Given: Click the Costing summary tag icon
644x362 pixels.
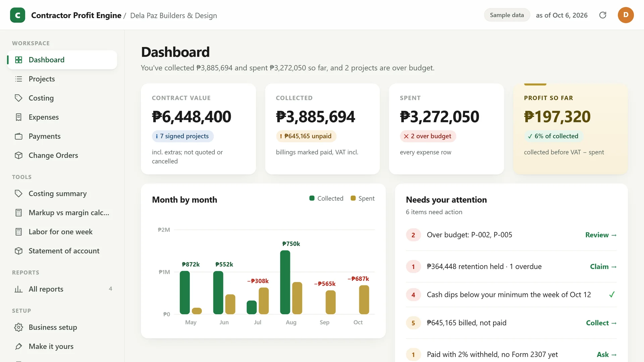Looking at the screenshot, I should [19, 193].
